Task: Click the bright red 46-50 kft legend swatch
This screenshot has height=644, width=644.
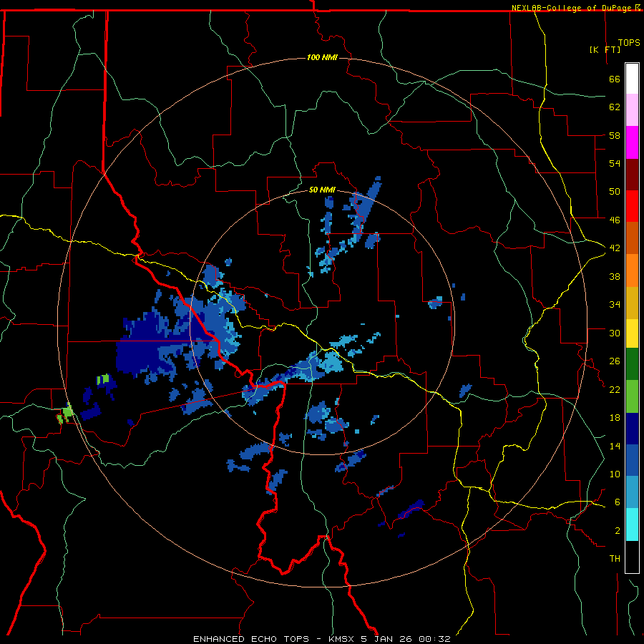Action: (632, 206)
